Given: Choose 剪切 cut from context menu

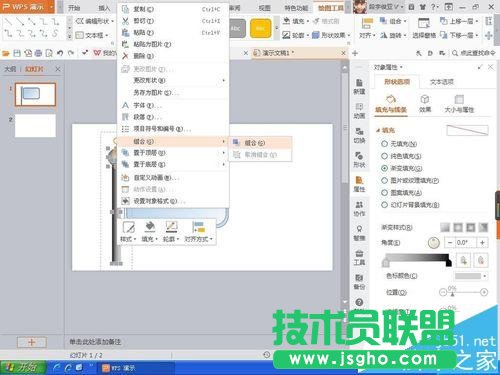Looking at the screenshot, I should pos(173,21).
